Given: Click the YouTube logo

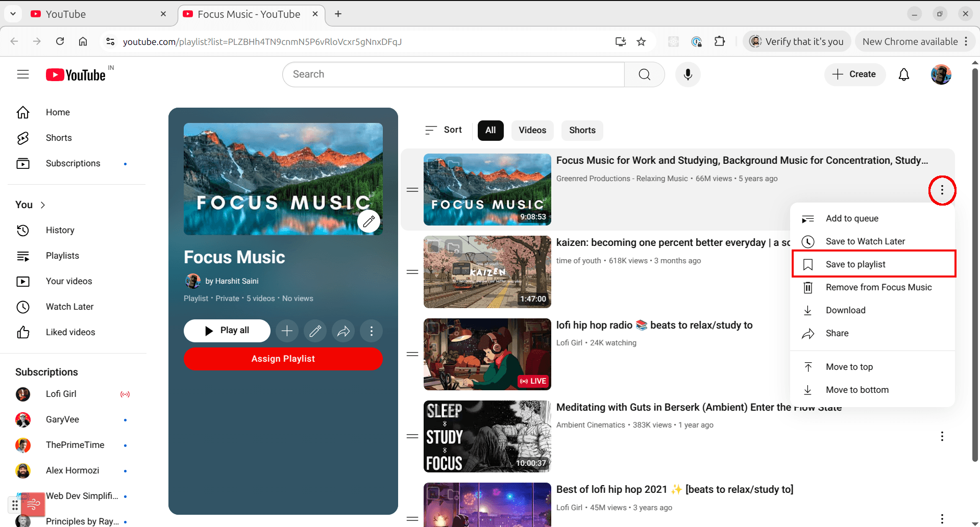Looking at the screenshot, I should [76, 75].
